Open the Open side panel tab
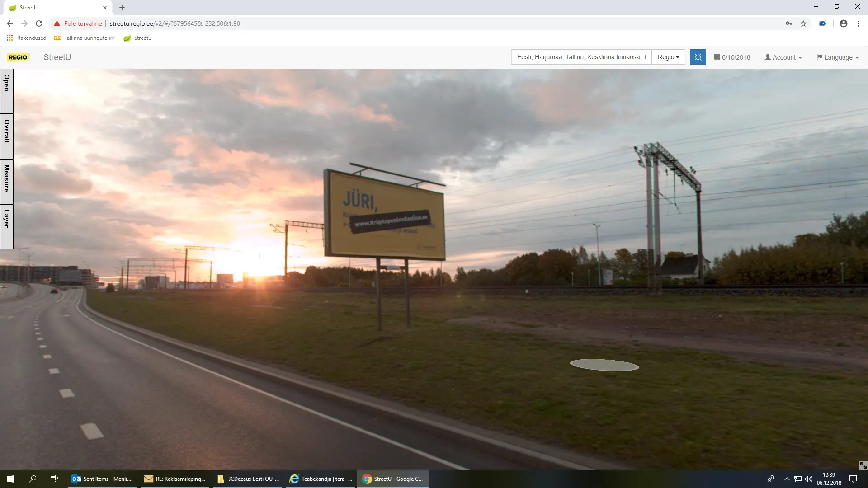Image resolution: width=868 pixels, height=488 pixels. (7, 90)
